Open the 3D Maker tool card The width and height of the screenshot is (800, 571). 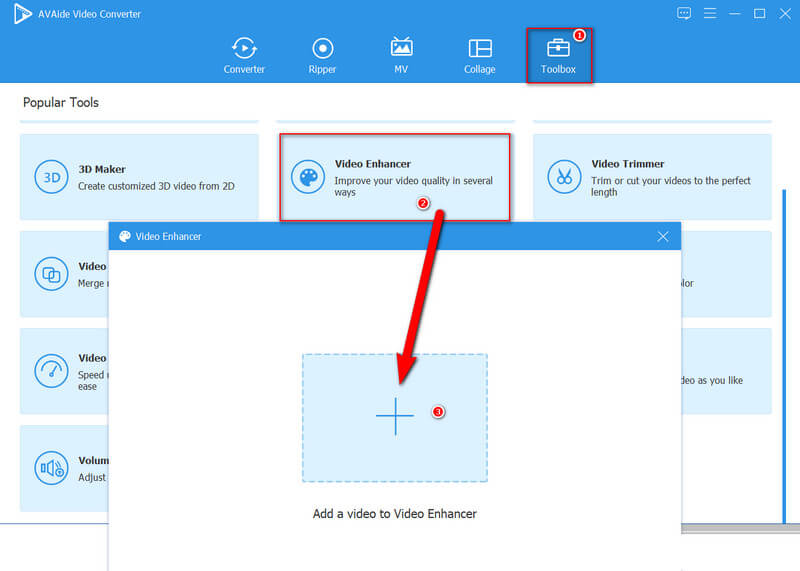(139, 177)
